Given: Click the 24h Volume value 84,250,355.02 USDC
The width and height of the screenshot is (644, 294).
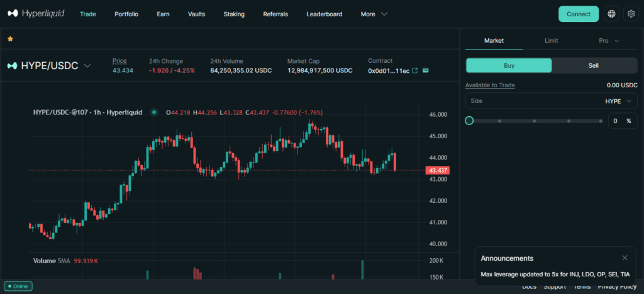Looking at the screenshot, I should (241, 70).
